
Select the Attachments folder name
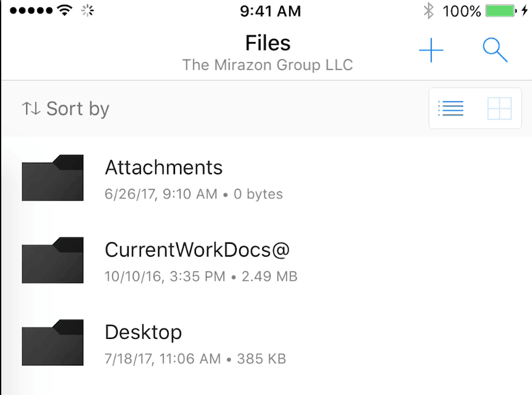click(164, 167)
